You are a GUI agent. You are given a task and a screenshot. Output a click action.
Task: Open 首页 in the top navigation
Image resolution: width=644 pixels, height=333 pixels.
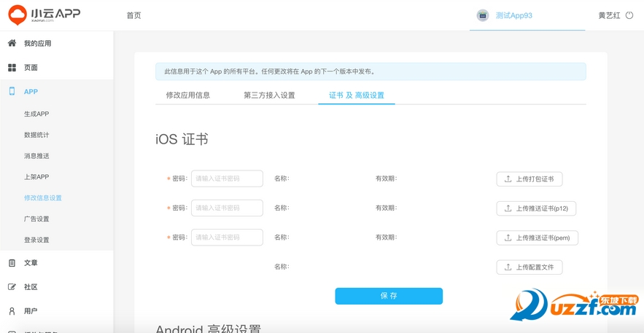(x=133, y=15)
